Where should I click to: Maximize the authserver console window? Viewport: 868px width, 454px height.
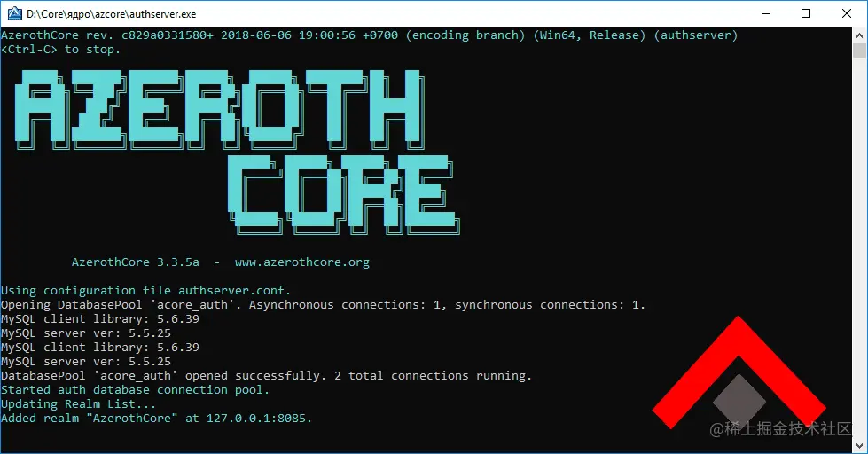tap(806, 13)
